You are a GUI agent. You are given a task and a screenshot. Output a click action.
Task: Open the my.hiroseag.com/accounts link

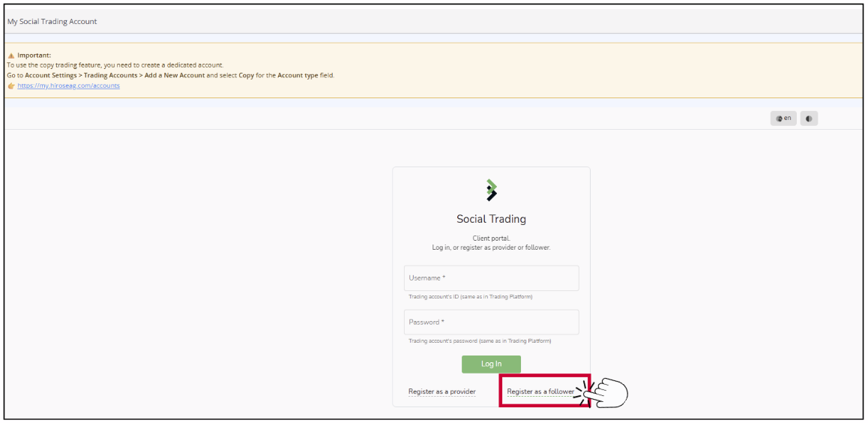(x=68, y=85)
